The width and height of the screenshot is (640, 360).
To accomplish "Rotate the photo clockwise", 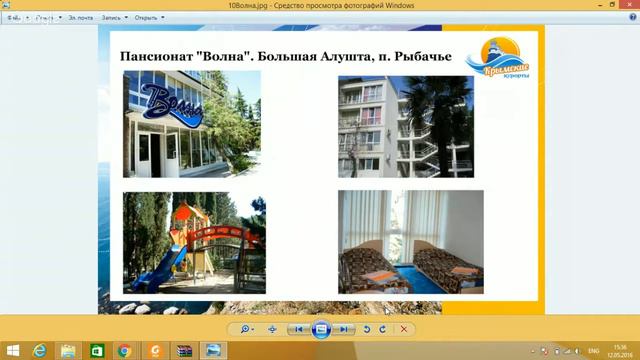I will 382,329.
